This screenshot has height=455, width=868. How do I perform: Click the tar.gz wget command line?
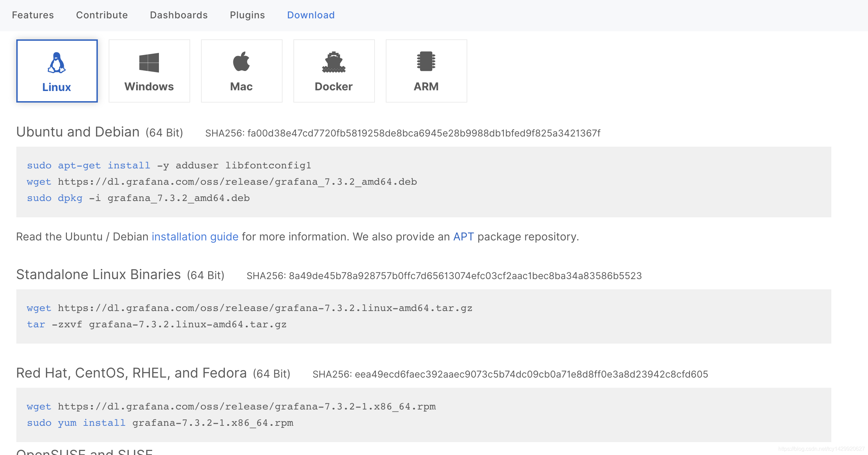(x=265, y=308)
